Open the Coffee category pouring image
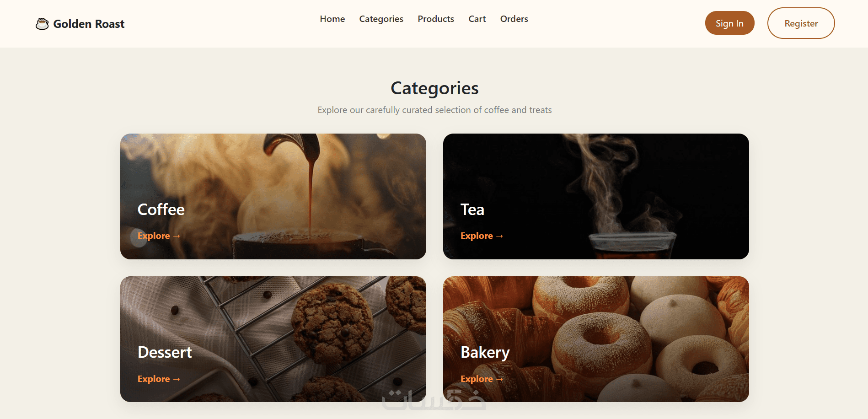The height and width of the screenshot is (419, 868). [x=273, y=196]
